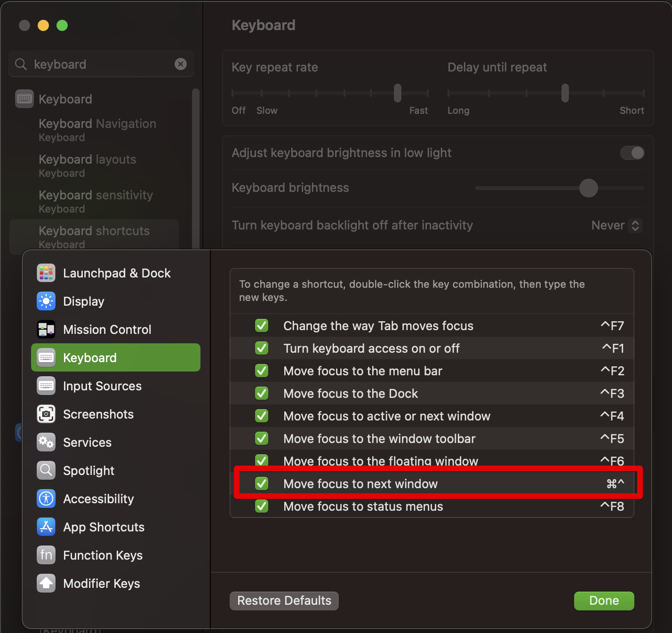This screenshot has height=633, width=672.
Task: Click the Spotlight magnifier icon
Action: tap(46, 471)
